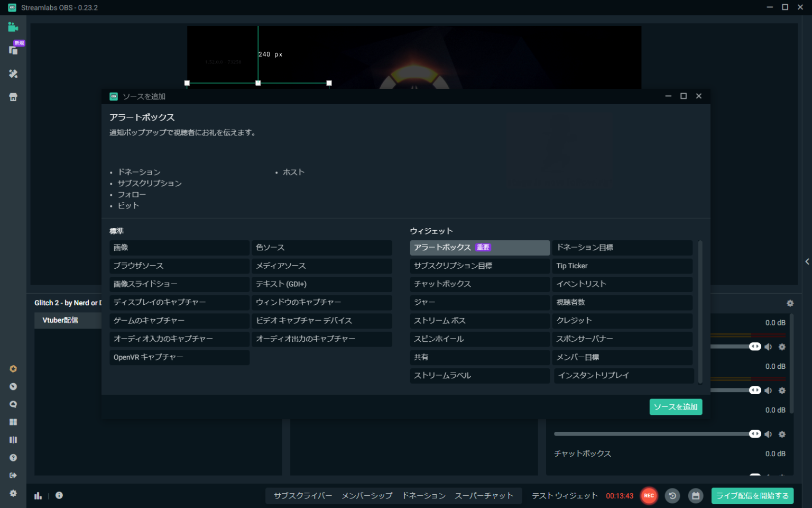Click the red REC recording icon
This screenshot has height=508, width=812.
(x=649, y=496)
